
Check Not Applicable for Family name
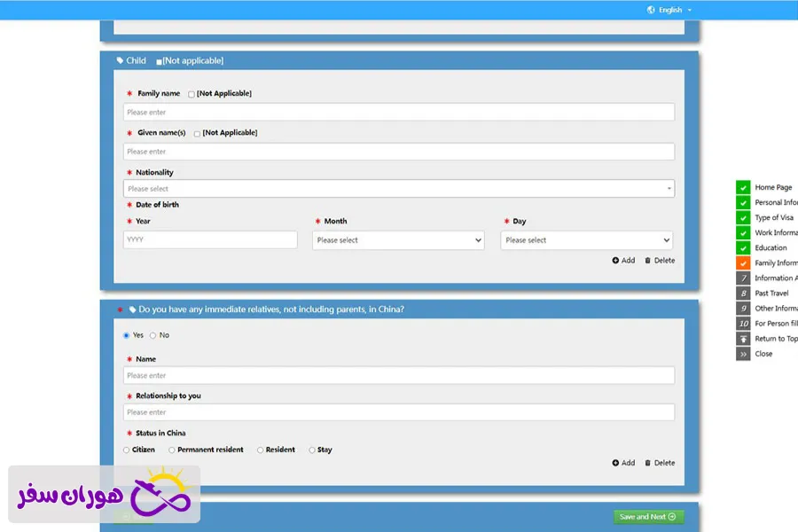(192, 94)
